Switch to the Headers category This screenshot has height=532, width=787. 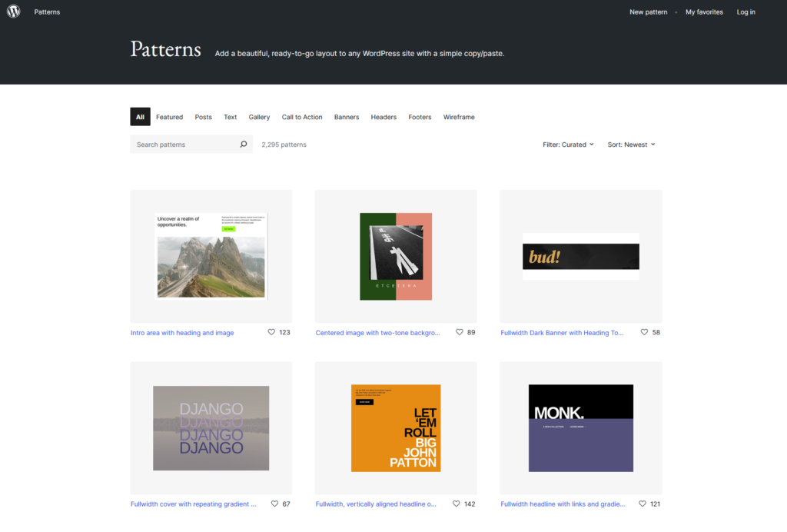384,117
